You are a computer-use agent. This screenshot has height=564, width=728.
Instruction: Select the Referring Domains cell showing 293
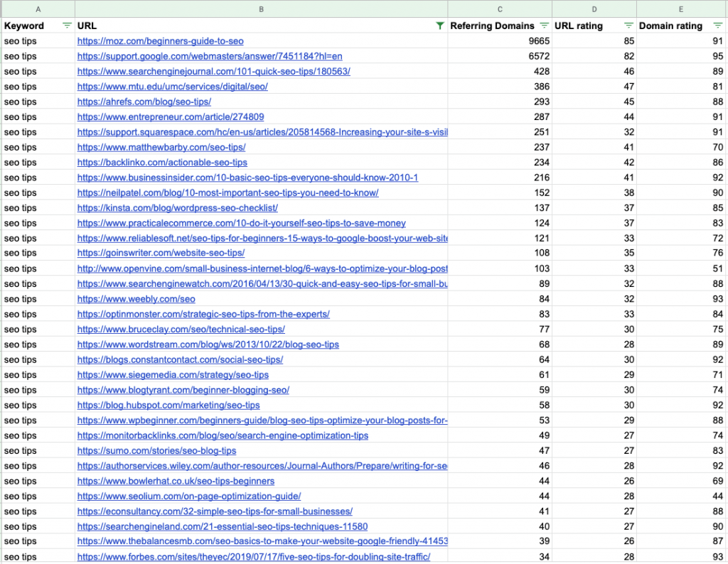click(x=500, y=102)
